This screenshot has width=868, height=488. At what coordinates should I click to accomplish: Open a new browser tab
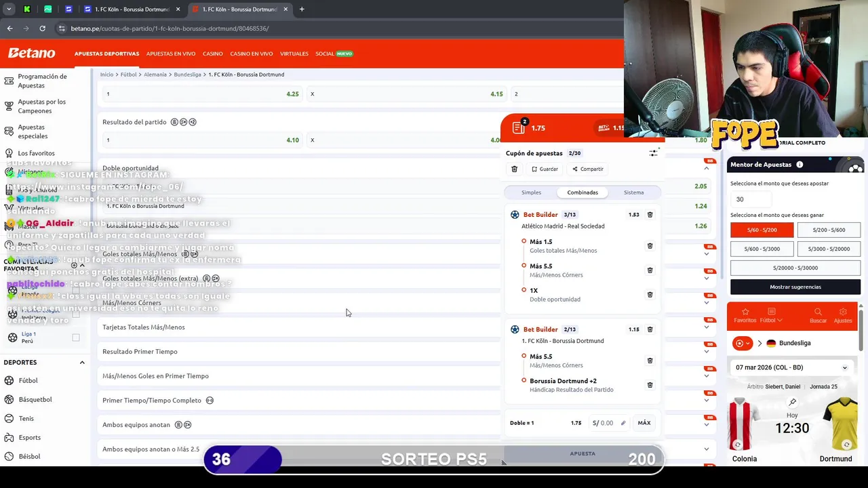302,9
